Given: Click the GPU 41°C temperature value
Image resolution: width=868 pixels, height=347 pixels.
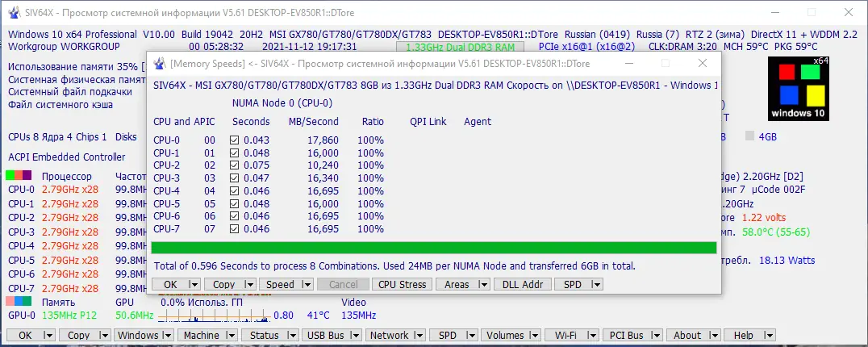Looking at the screenshot, I should pos(319,316).
